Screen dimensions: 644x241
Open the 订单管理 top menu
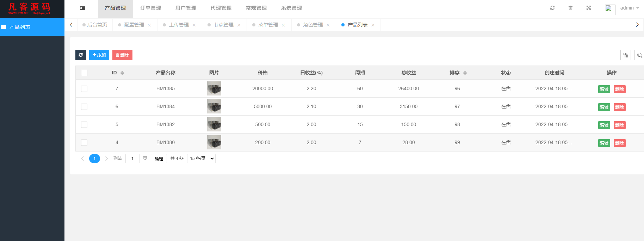tap(150, 8)
